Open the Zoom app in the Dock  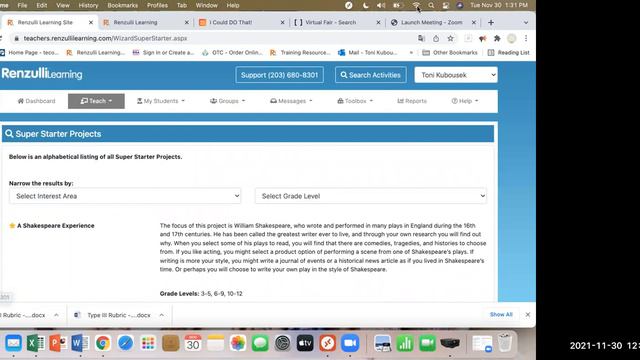tap(350, 343)
